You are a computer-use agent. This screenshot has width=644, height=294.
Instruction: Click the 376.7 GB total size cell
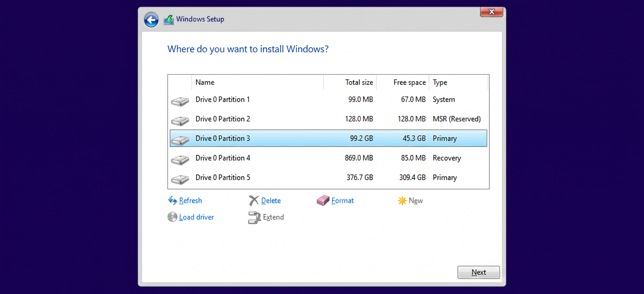tap(360, 178)
